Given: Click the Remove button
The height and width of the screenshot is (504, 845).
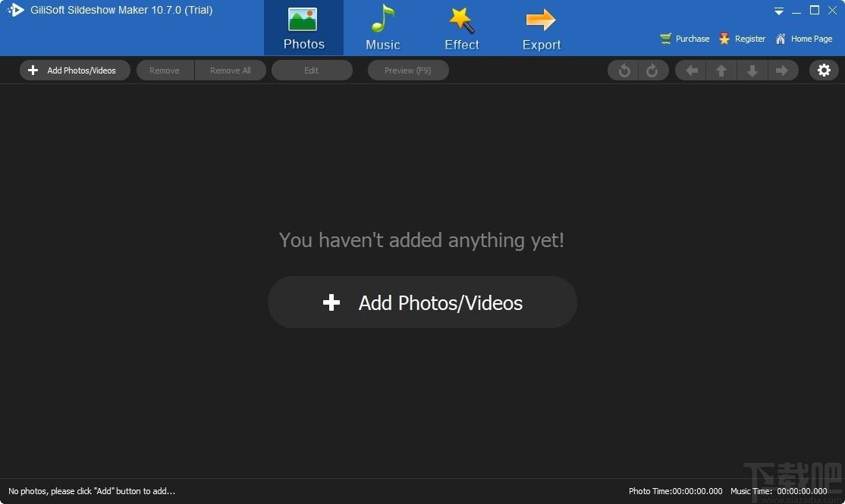Looking at the screenshot, I should tap(165, 70).
